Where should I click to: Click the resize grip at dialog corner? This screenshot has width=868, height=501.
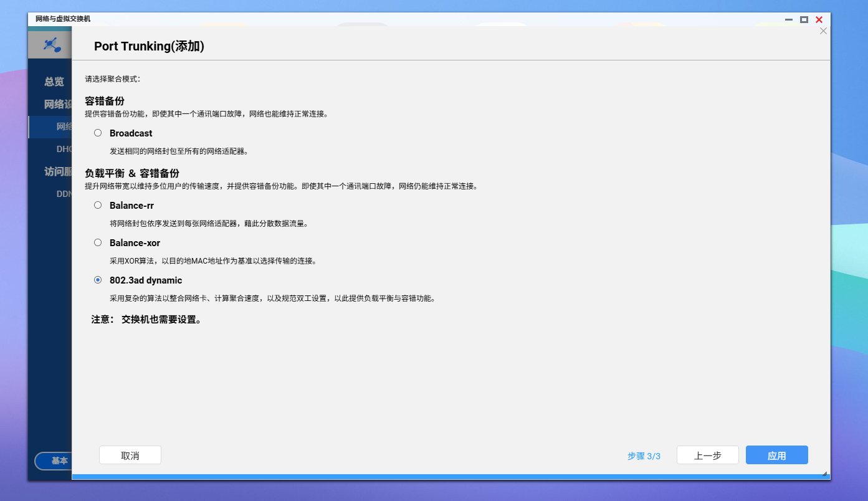pyautogui.click(x=825, y=474)
